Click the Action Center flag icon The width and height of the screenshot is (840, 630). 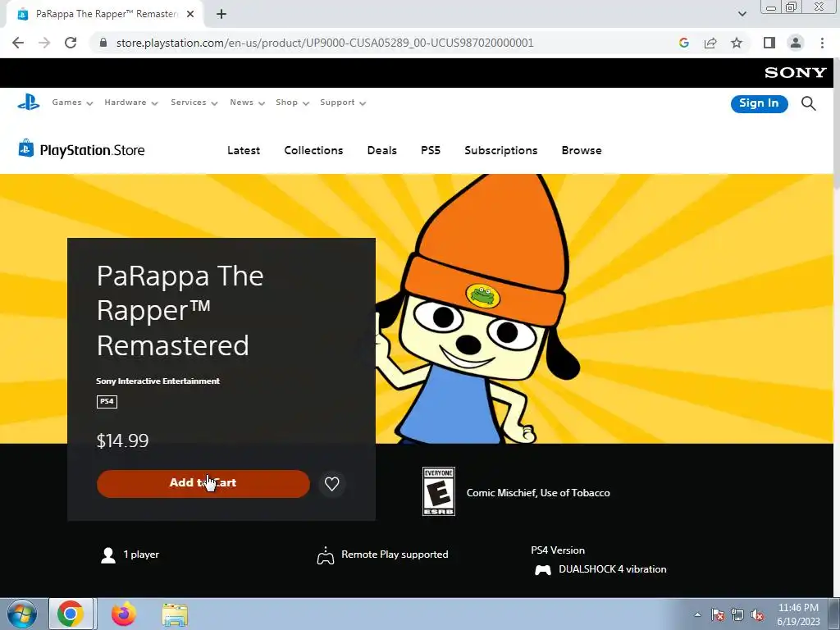coord(718,615)
